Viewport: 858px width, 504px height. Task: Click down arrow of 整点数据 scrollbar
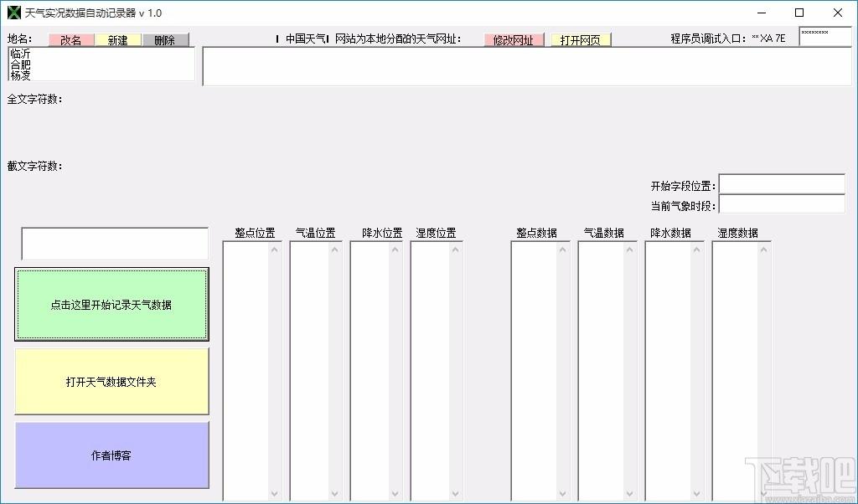pyautogui.click(x=562, y=494)
